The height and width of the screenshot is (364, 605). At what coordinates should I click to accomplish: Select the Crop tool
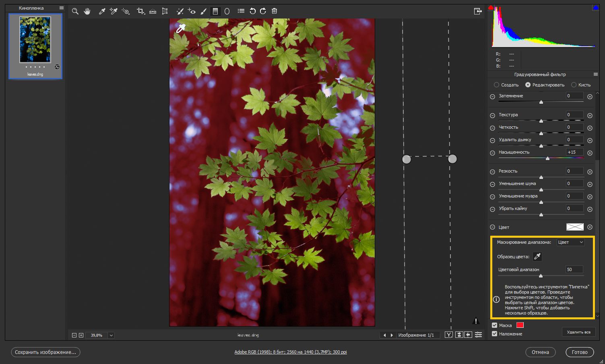click(x=141, y=11)
